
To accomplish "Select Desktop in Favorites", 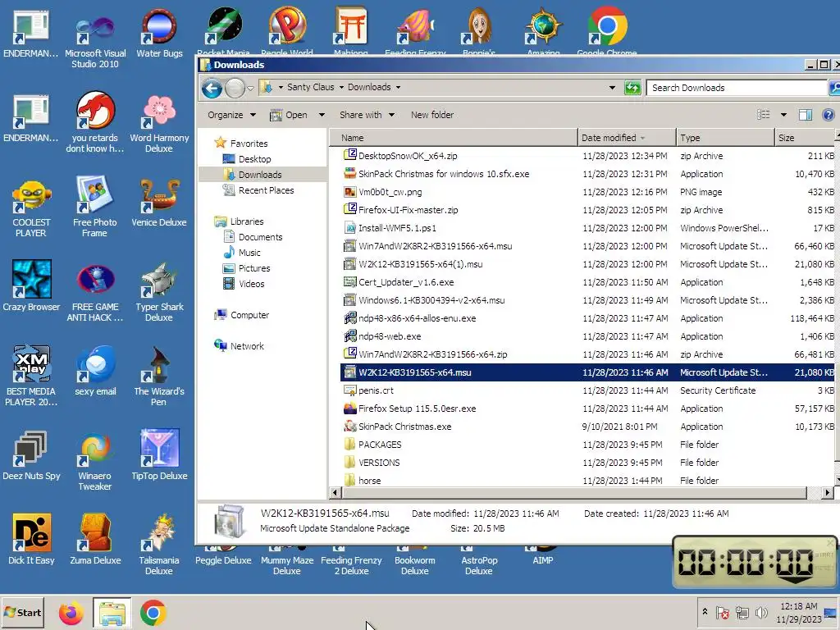I will coord(254,159).
